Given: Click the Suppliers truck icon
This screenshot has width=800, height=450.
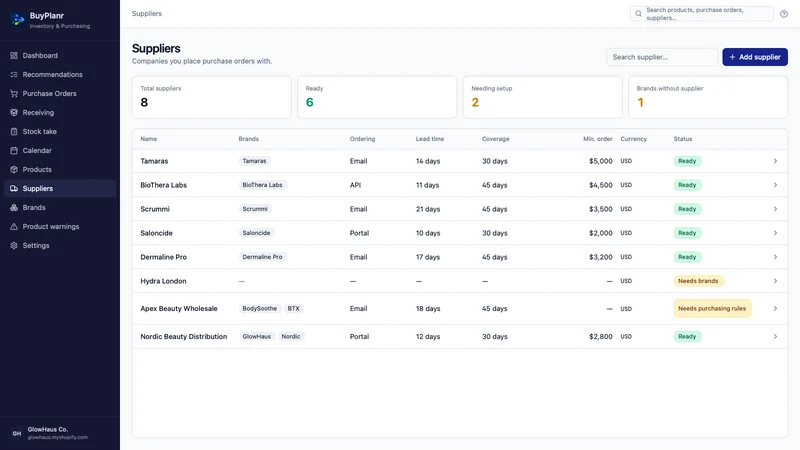Looking at the screenshot, I should (14, 188).
